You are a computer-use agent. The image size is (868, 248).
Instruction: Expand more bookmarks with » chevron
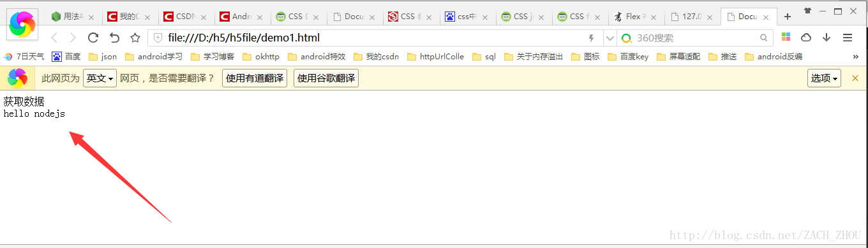(x=856, y=57)
